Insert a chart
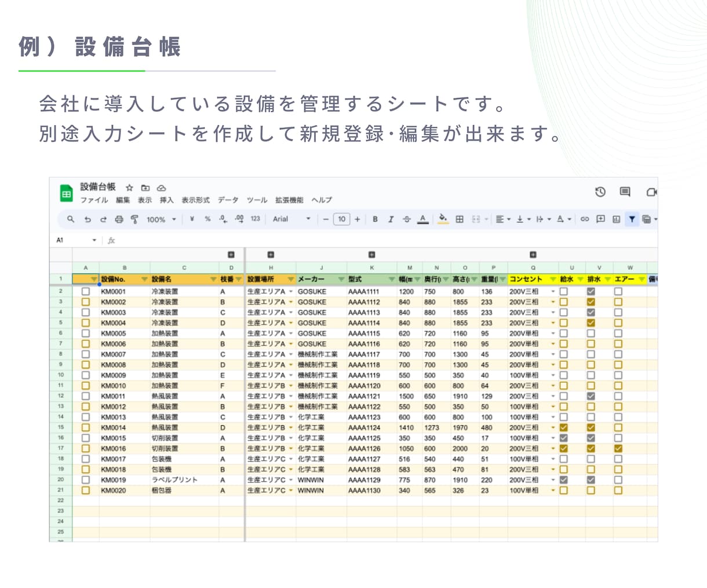The width and height of the screenshot is (707, 588). coord(616,219)
